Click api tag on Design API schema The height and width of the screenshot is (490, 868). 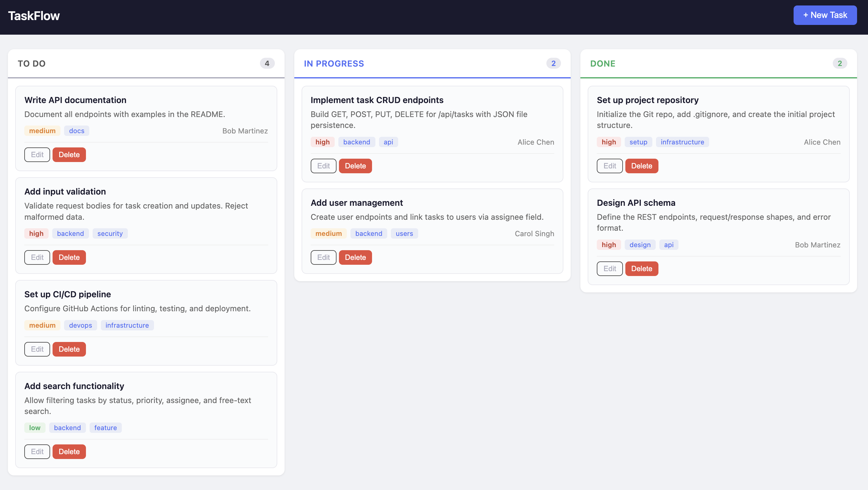(668, 245)
